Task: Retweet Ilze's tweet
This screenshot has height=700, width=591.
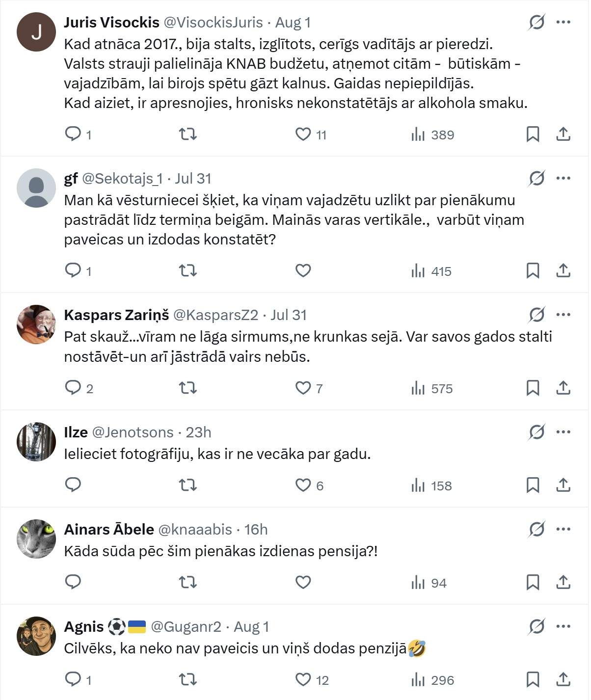Action: click(x=188, y=485)
